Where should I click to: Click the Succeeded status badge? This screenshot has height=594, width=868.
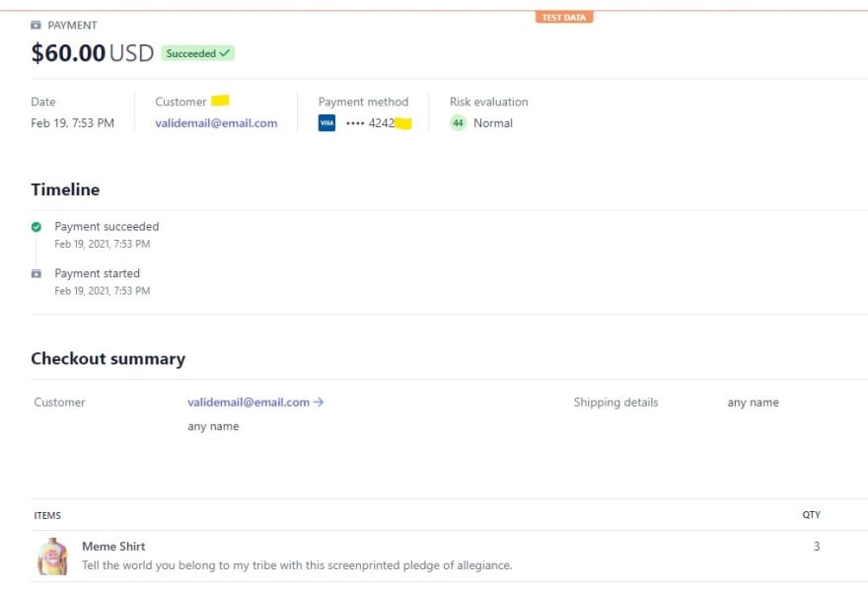point(197,53)
